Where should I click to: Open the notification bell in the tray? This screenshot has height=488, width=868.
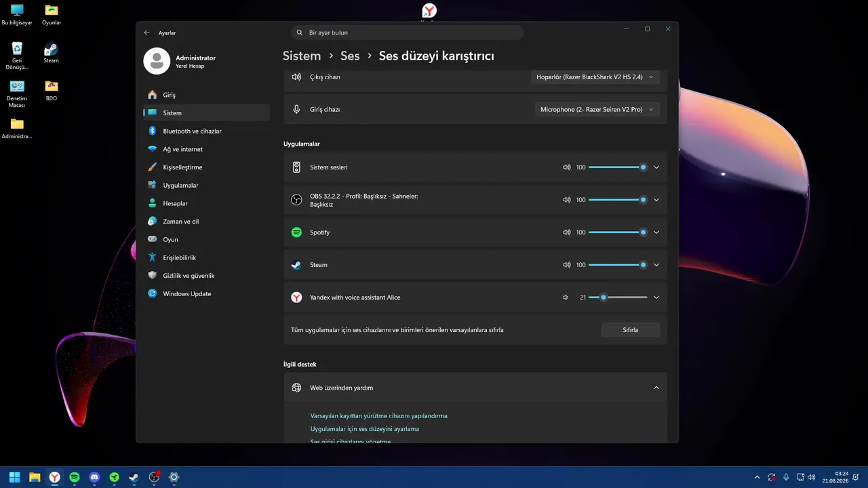click(857, 477)
